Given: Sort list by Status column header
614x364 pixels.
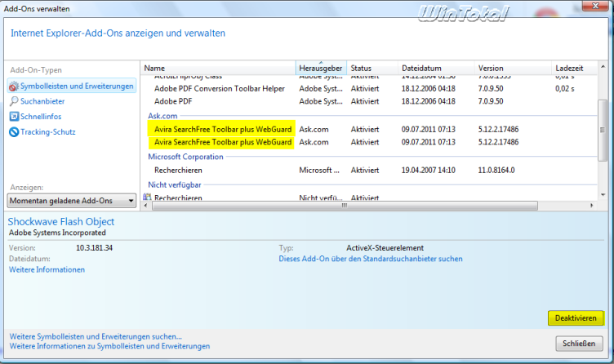Looking at the screenshot, I should point(372,68).
